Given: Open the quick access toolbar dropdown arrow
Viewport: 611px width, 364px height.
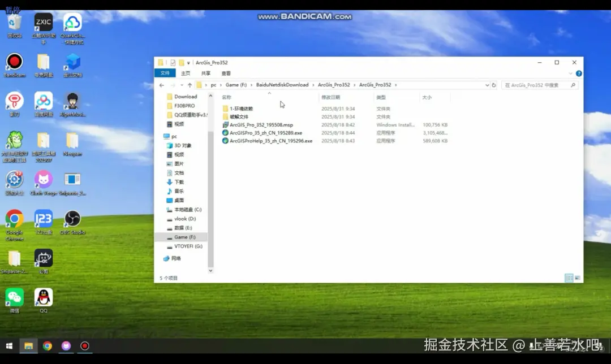Looking at the screenshot, I should point(190,62).
